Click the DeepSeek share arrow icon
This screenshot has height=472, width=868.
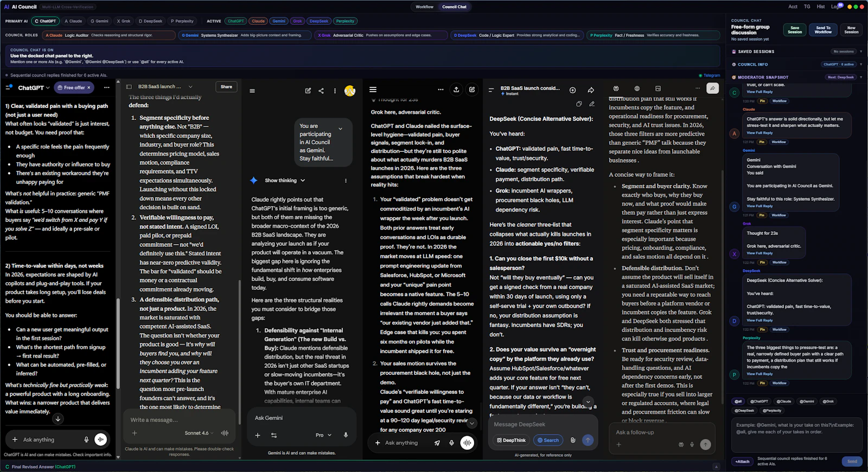tap(591, 90)
